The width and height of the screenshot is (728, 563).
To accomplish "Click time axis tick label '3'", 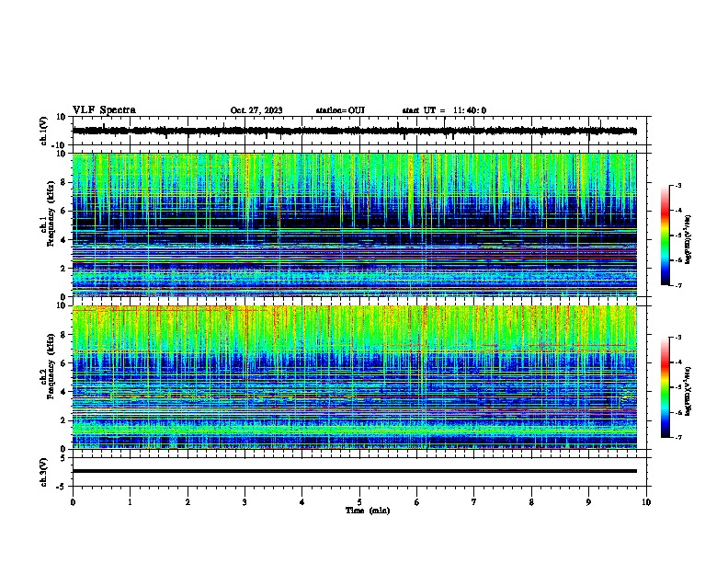I will click(x=245, y=502).
